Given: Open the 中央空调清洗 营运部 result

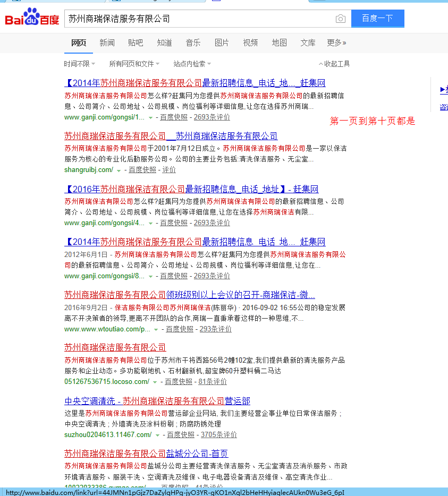Looking at the screenshot, I should click(157, 401).
